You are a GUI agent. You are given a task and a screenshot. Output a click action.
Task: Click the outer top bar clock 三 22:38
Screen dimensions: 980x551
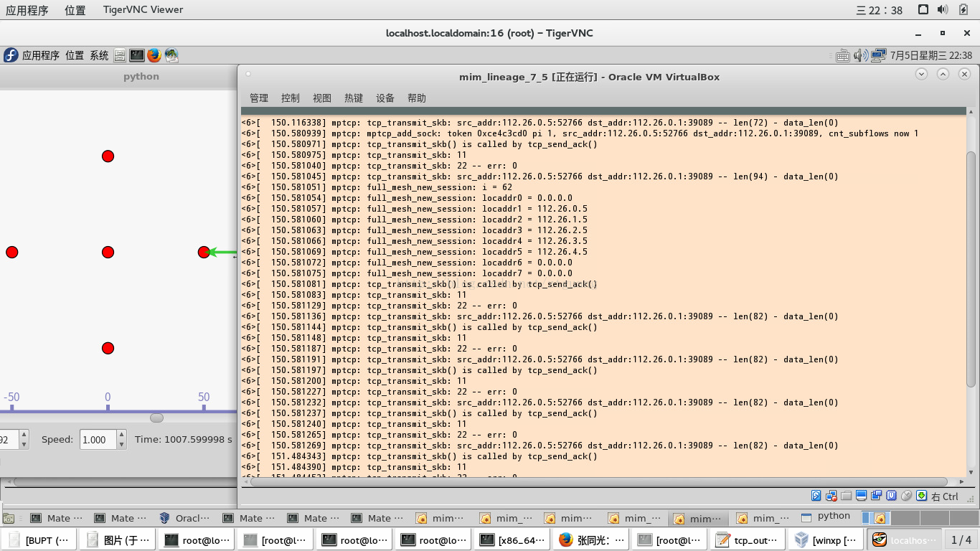pos(880,10)
